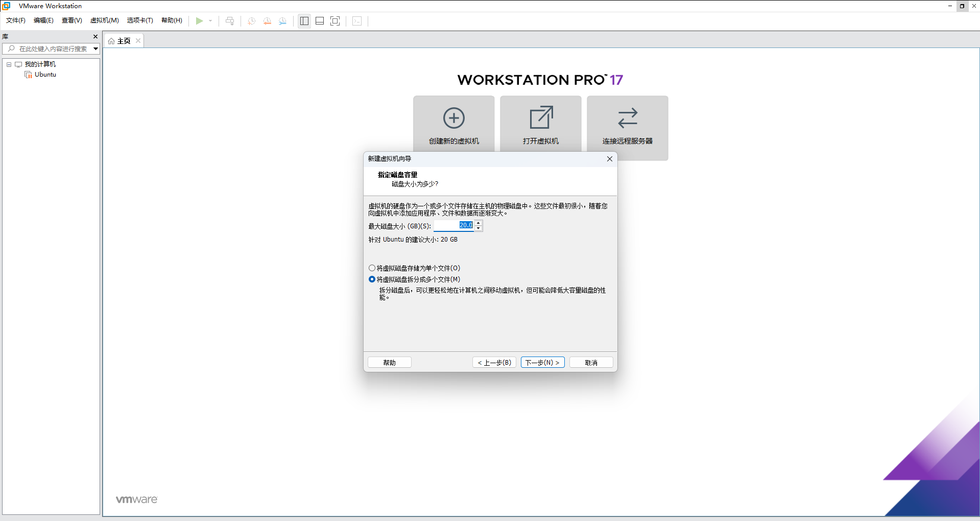The width and height of the screenshot is (980, 521).
Task: Click the send Ctrl+Alt+Del toolbar icon
Action: click(230, 21)
